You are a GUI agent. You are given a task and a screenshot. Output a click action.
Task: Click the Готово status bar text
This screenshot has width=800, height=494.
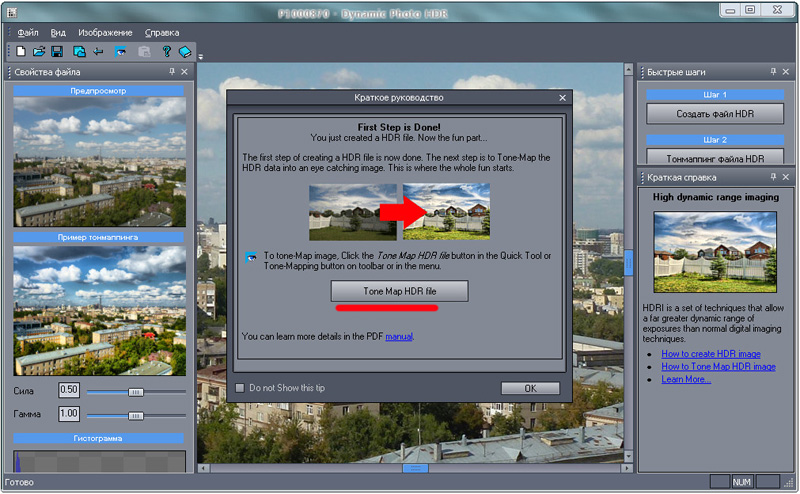(x=19, y=482)
